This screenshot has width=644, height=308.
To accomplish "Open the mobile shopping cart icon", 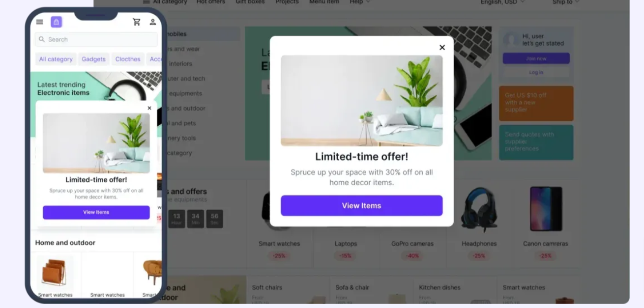I will pos(137,22).
